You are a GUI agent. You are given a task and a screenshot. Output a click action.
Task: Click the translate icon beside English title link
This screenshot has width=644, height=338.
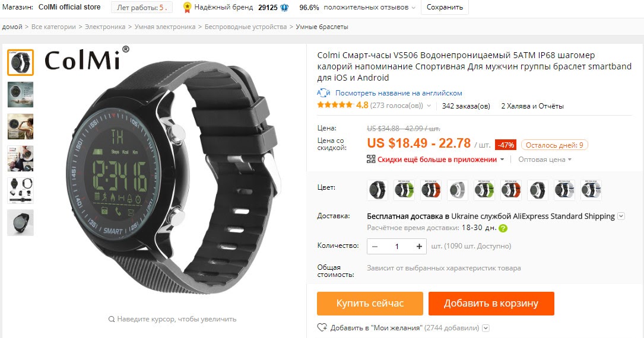pos(323,93)
